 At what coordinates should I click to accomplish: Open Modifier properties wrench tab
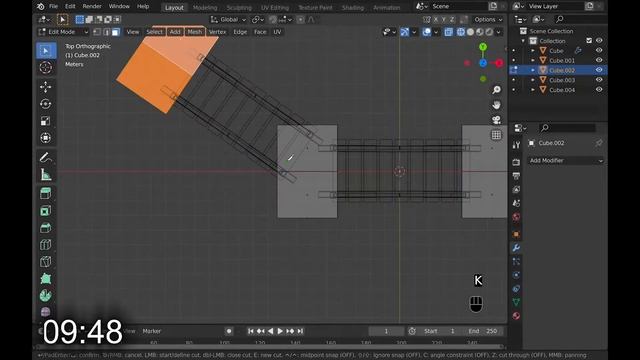click(x=516, y=248)
